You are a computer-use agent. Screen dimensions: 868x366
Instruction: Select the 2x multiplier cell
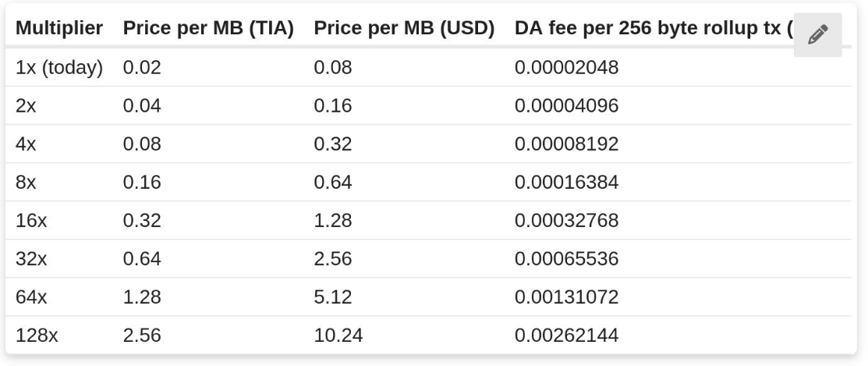26,106
